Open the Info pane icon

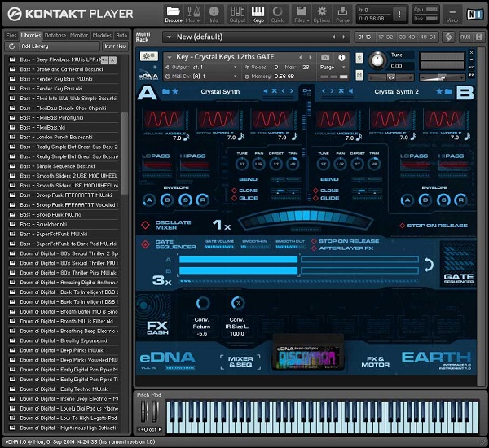[x=214, y=14]
